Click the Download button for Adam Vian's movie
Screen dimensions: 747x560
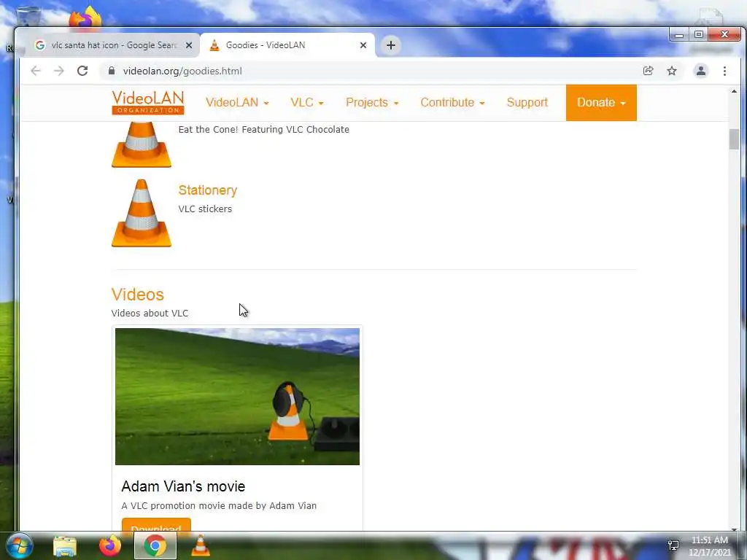click(156, 524)
